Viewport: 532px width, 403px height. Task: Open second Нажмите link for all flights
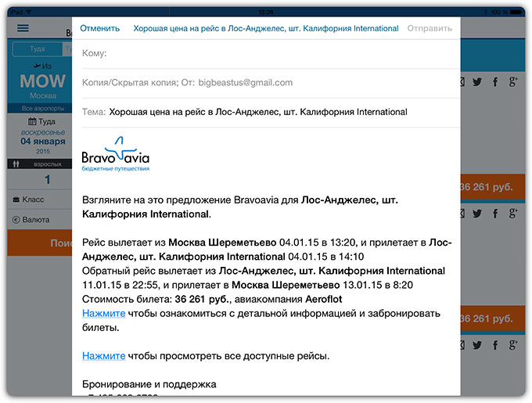point(104,356)
